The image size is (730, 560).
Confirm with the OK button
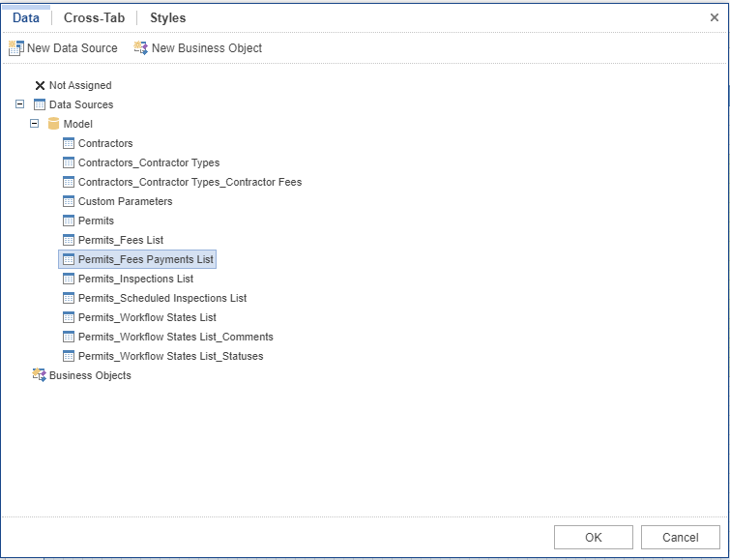(593, 537)
